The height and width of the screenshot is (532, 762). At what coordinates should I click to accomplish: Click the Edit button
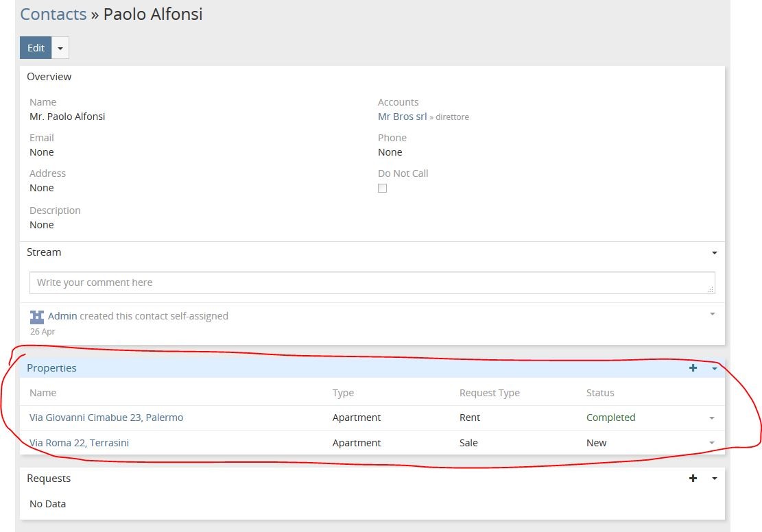(x=36, y=48)
